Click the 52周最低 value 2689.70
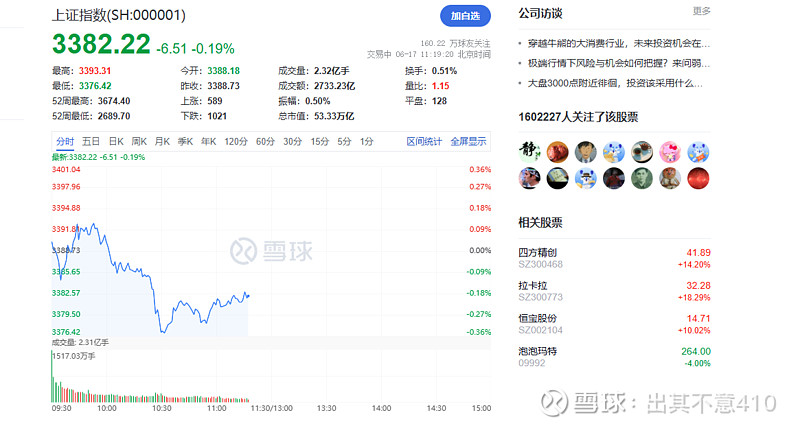 [114, 116]
